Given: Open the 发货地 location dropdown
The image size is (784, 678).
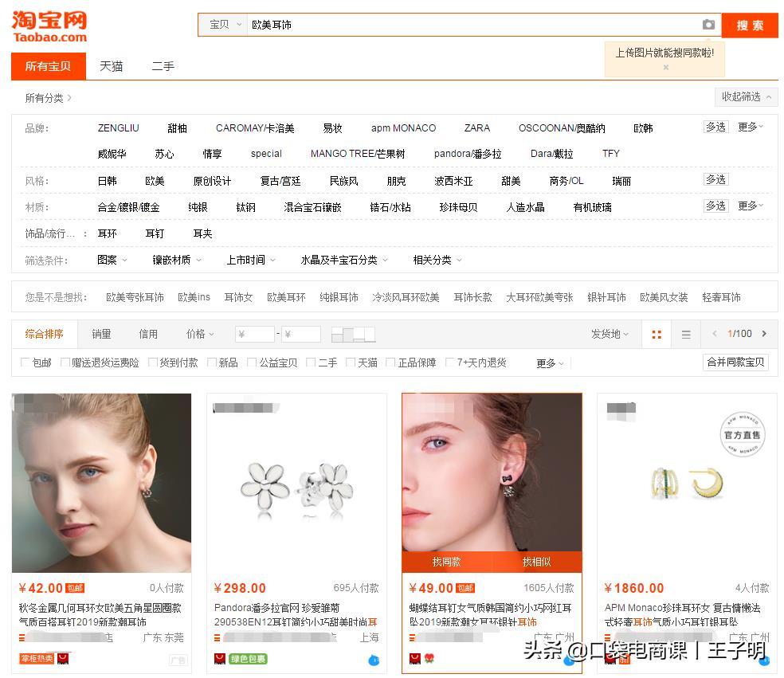Looking at the screenshot, I should click(610, 334).
